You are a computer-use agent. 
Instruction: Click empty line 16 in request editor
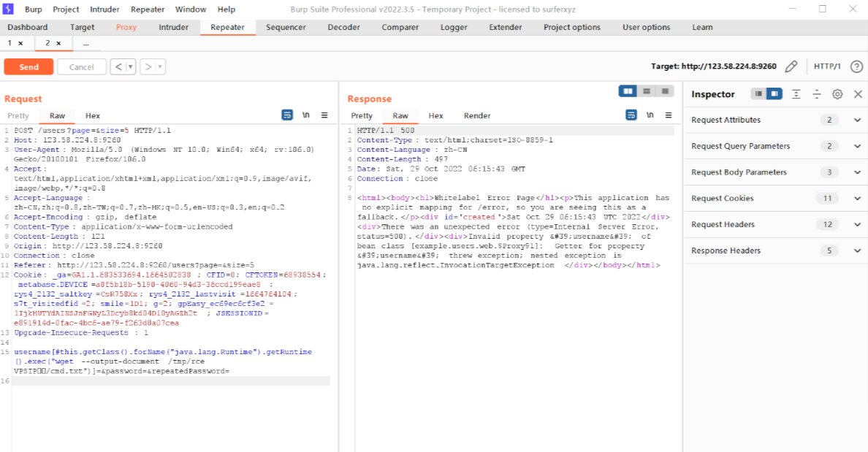tap(171, 380)
